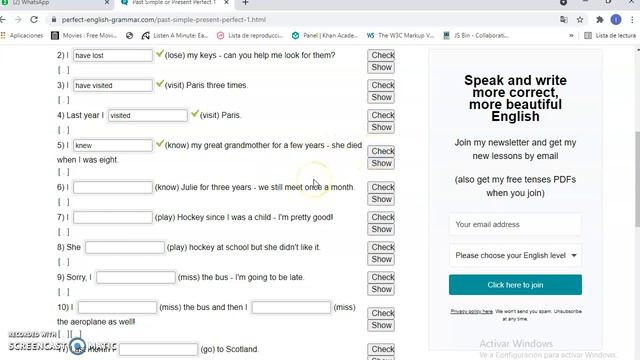
Task: Open Lista de lectura reading list
Action: pos(610,36)
